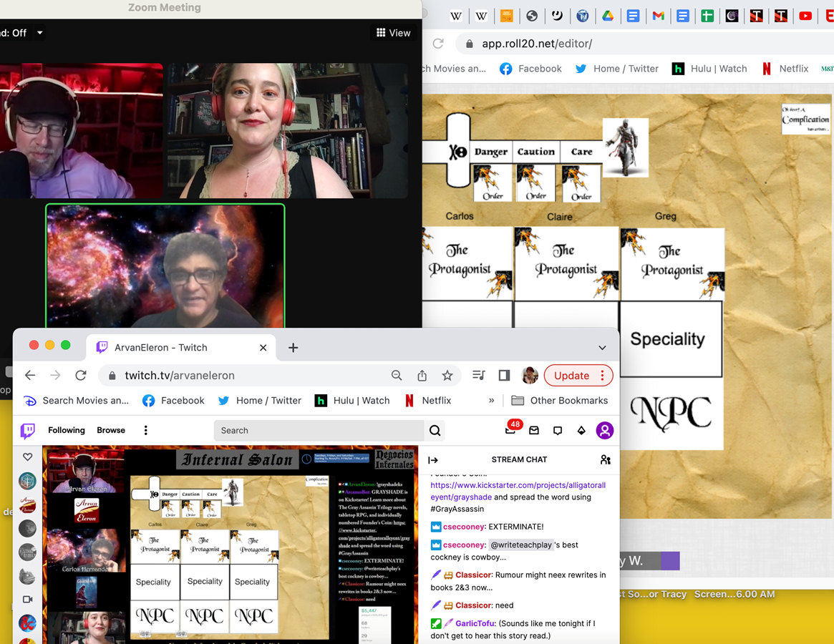This screenshot has height=644, width=834.
Task: Click the Twitch logo home icon
Action: click(x=27, y=430)
